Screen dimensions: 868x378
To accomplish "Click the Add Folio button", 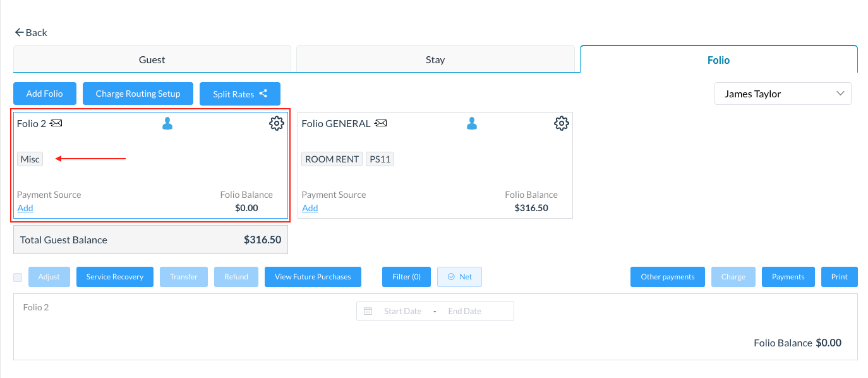I will (x=44, y=93).
